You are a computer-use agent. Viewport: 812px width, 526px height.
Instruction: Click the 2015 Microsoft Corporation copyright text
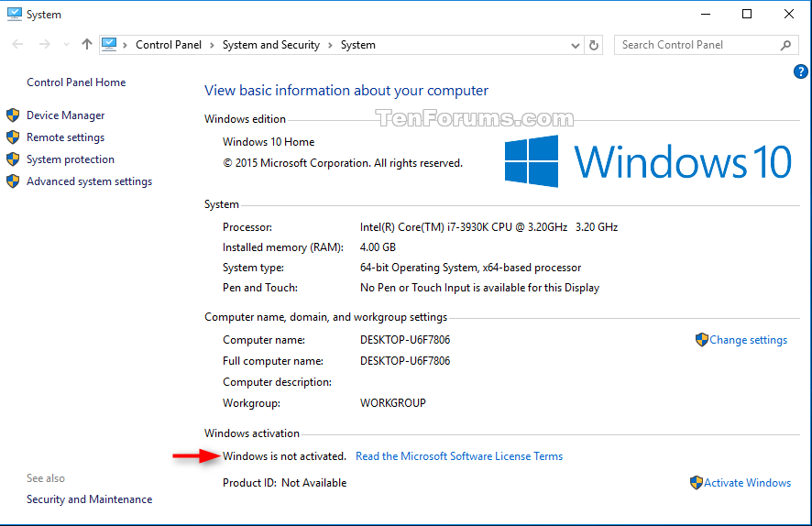coord(343,163)
